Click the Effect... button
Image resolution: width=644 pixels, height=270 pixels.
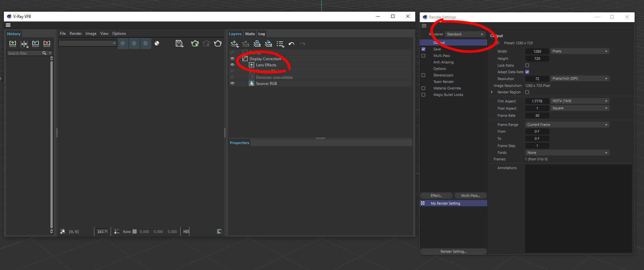pos(436,196)
